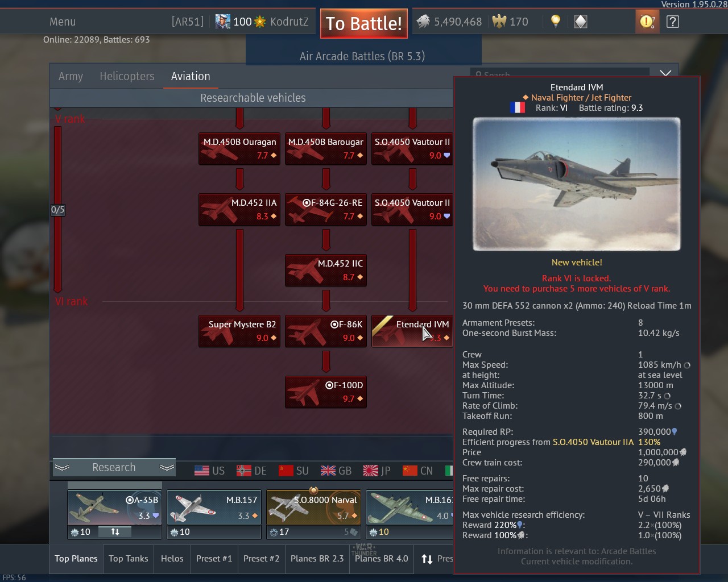This screenshot has height=582, width=728.
Task: Click the Silver Lions currency icon
Action: click(423, 22)
